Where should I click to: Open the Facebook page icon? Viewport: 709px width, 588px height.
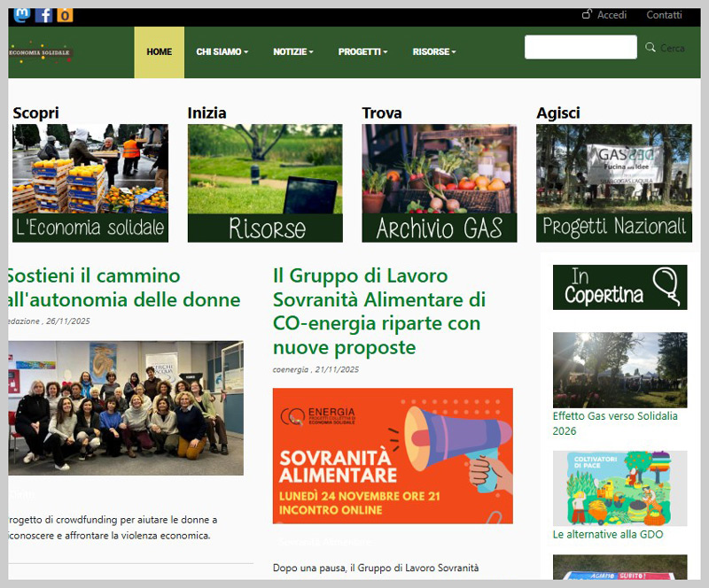[x=43, y=15]
